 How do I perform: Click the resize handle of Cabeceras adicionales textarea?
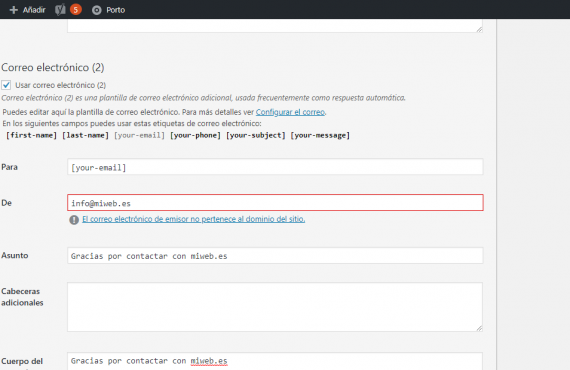[479, 328]
